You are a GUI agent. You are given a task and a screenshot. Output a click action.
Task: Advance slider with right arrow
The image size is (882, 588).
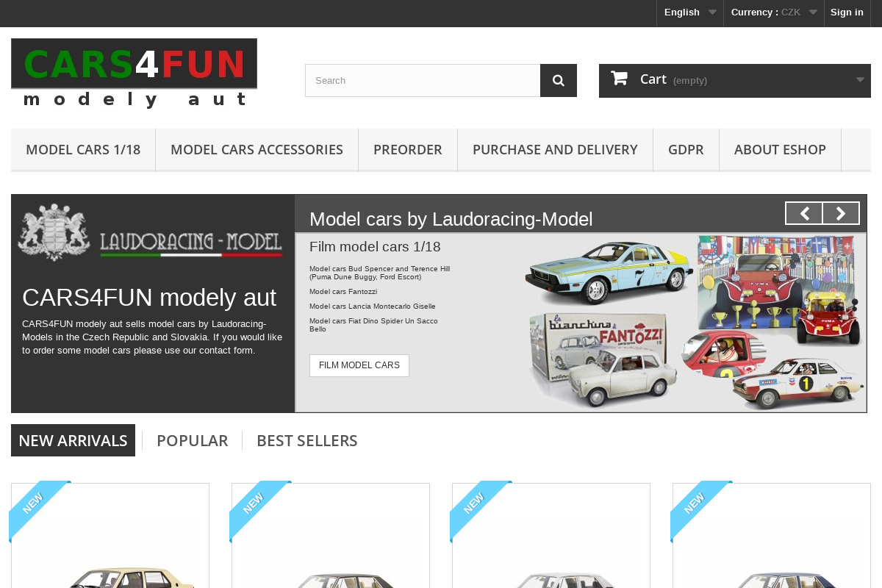click(x=841, y=213)
